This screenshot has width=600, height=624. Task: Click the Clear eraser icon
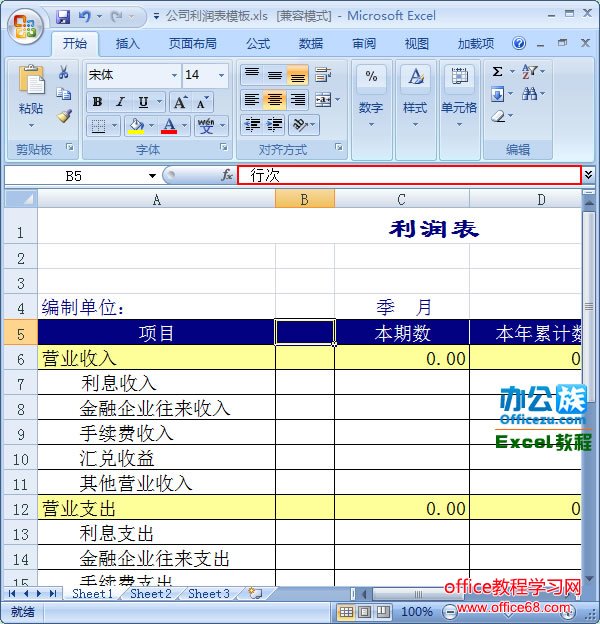[498, 116]
